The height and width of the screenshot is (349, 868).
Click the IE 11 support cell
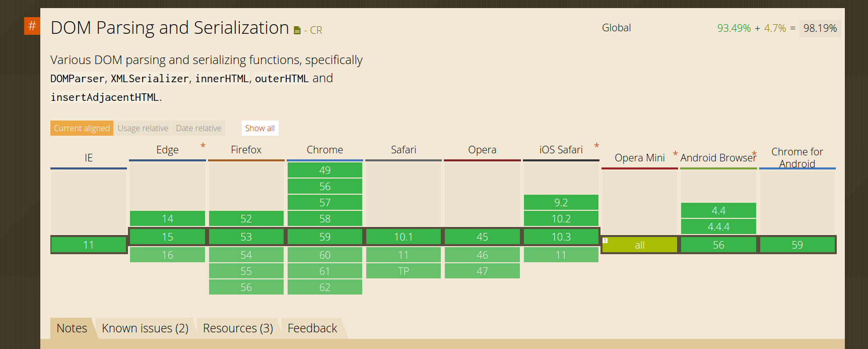[x=89, y=245]
